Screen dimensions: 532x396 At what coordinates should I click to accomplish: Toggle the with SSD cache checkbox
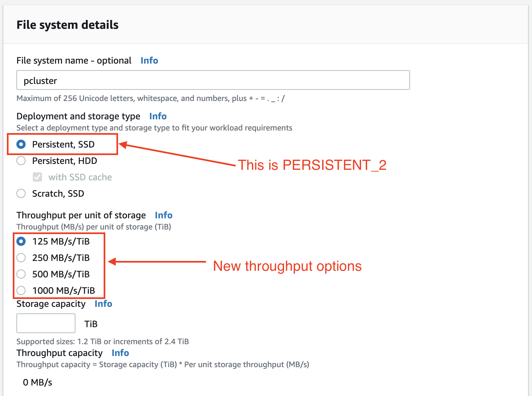click(x=37, y=177)
